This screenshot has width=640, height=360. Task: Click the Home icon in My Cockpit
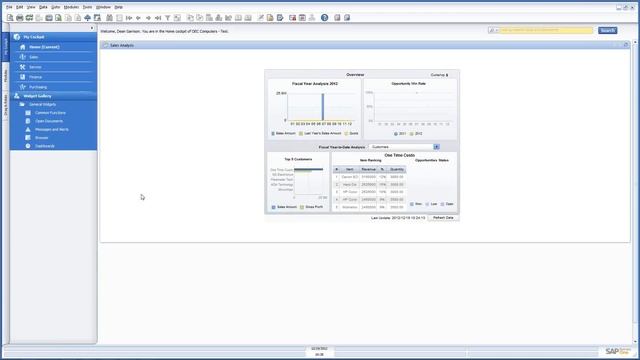click(22, 47)
